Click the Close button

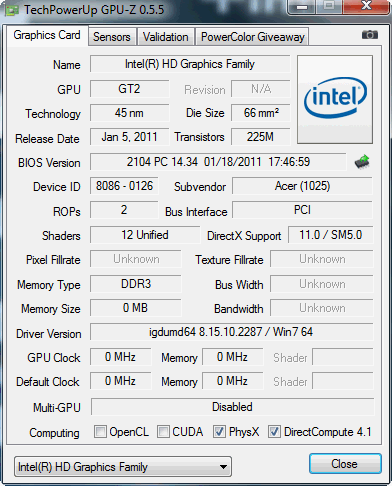tap(345, 464)
